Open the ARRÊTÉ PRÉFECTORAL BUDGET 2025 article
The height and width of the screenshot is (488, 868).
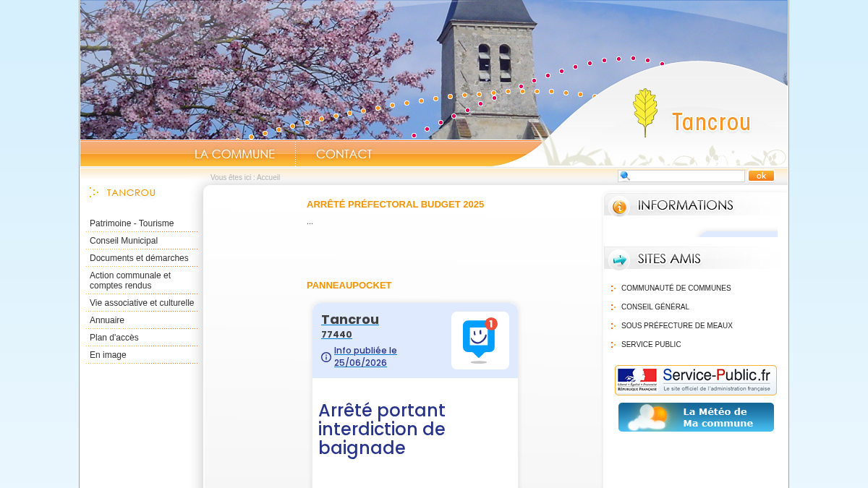tap(395, 205)
